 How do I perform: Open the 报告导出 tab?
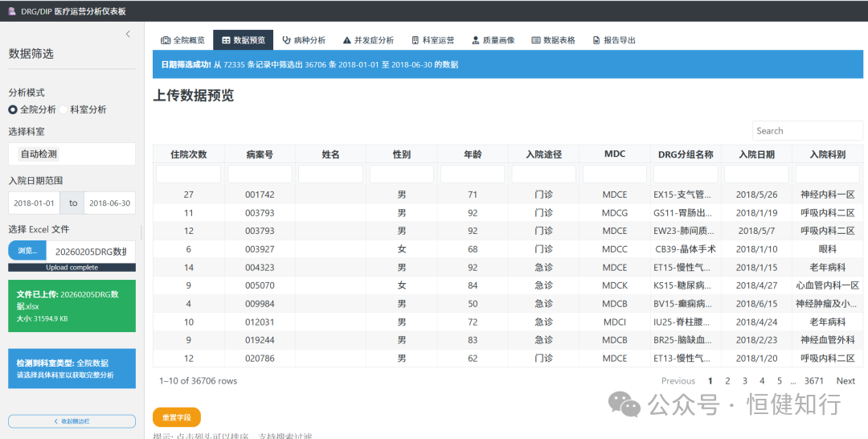point(614,40)
